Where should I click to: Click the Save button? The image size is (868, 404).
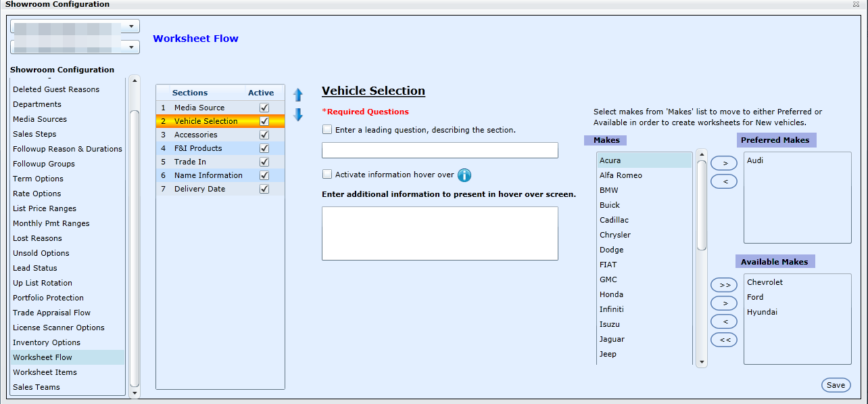[836, 385]
